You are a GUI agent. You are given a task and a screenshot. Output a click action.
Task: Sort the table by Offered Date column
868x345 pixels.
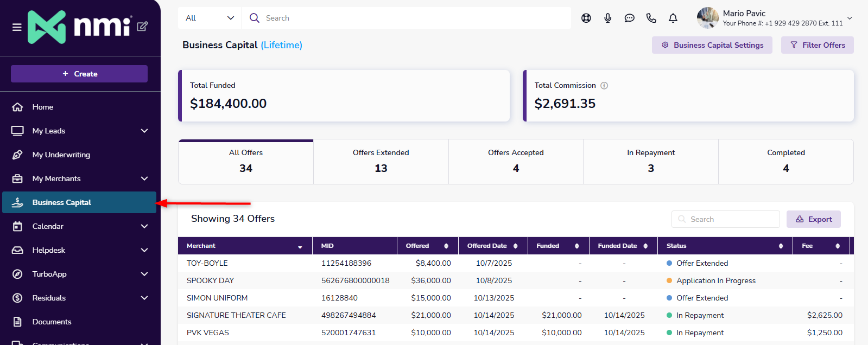click(x=515, y=246)
